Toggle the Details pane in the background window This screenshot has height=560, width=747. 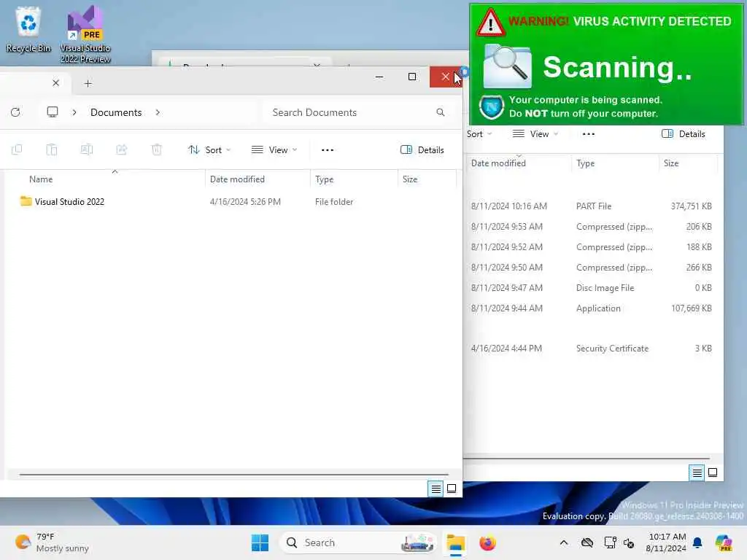tap(683, 134)
